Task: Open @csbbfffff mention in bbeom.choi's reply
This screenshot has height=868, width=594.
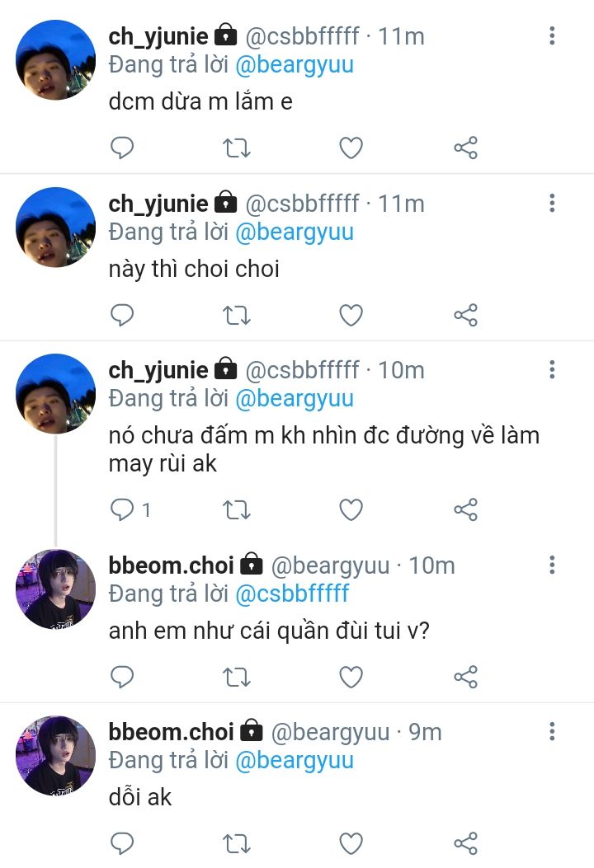Action: [292, 593]
